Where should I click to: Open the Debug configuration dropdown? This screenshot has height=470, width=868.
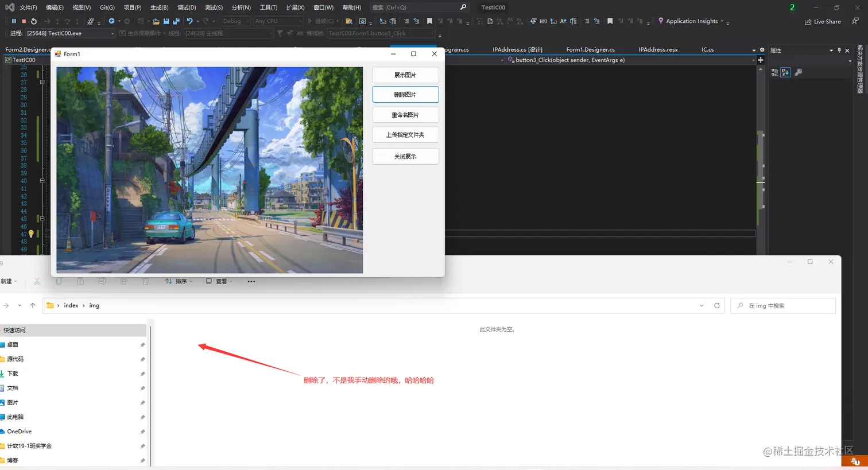click(x=236, y=21)
